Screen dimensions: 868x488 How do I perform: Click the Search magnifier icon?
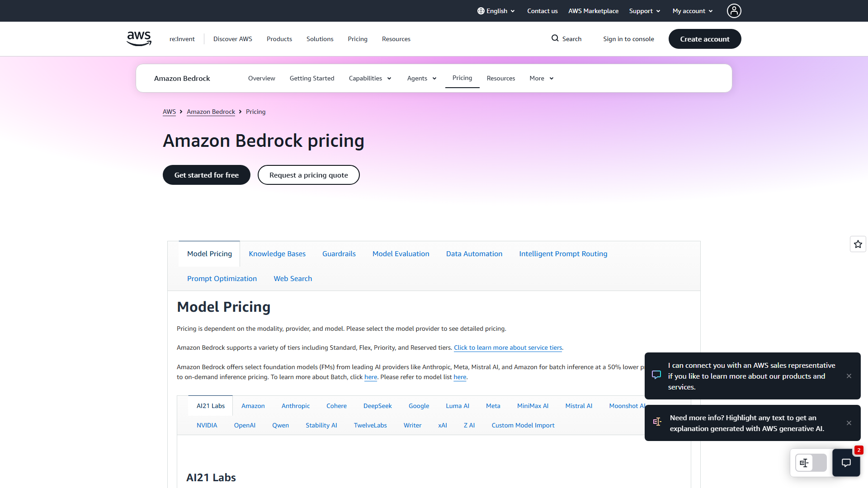555,38
